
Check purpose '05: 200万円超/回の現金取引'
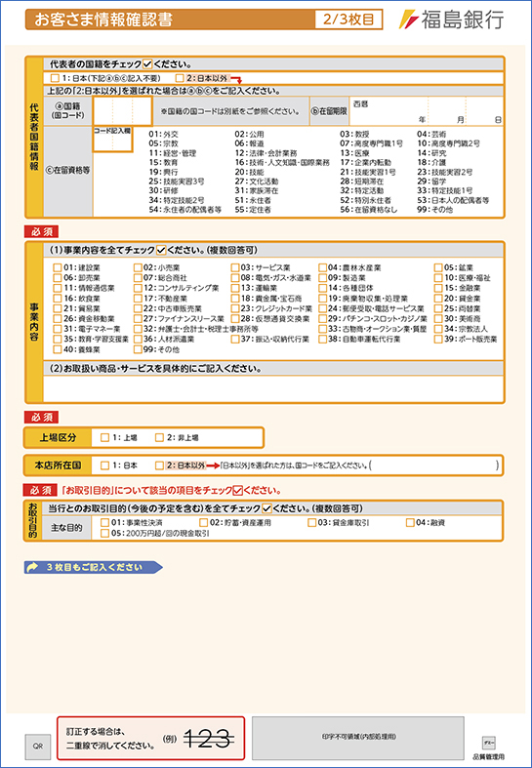pyautogui.click(x=104, y=534)
